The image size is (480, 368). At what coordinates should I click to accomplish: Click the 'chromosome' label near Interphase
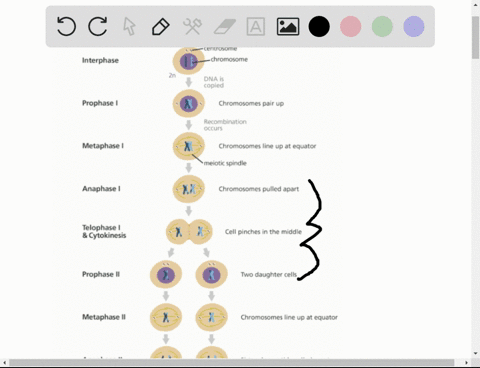(x=229, y=59)
